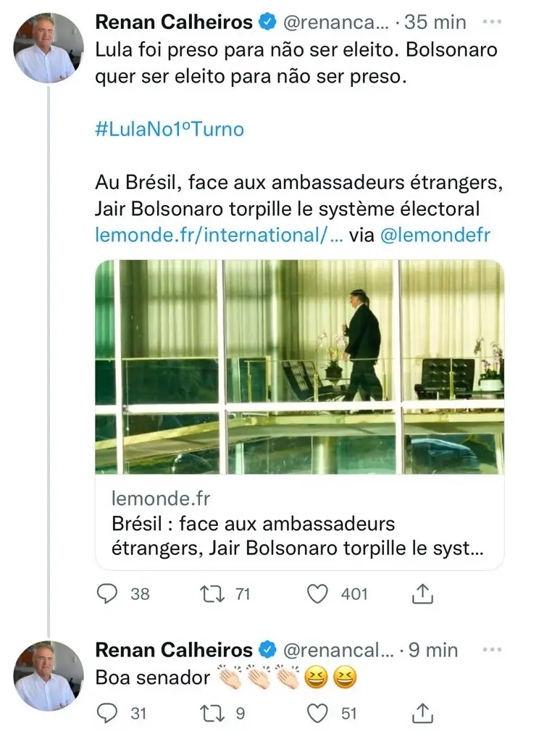Open the 9 min timestamp on reply

point(433,650)
